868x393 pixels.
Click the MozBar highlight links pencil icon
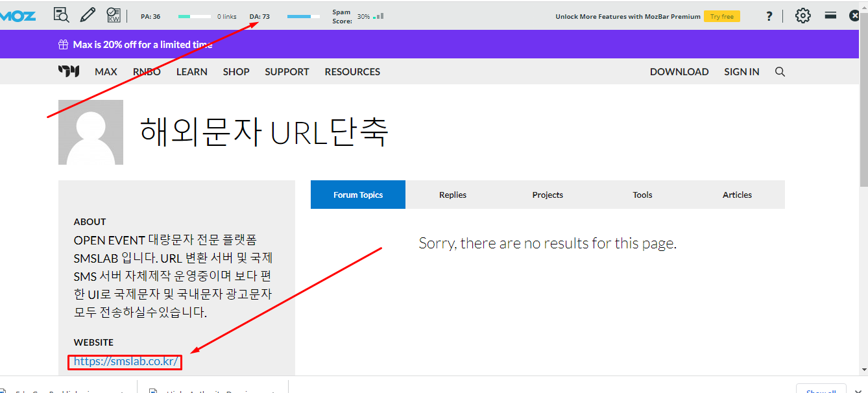[x=88, y=15]
